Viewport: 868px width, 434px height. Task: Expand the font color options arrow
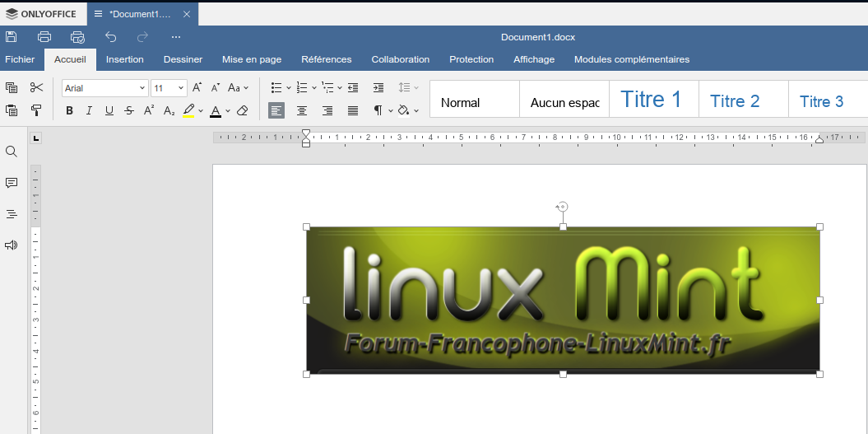tap(228, 111)
